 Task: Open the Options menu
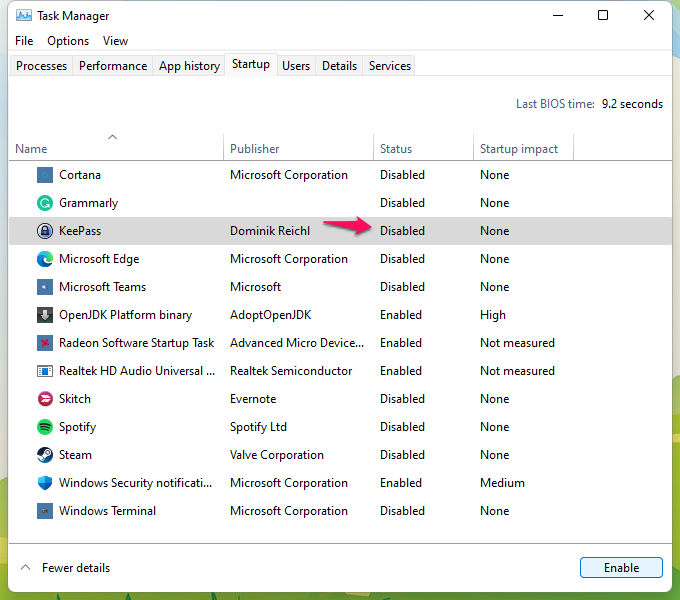click(x=68, y=41)
